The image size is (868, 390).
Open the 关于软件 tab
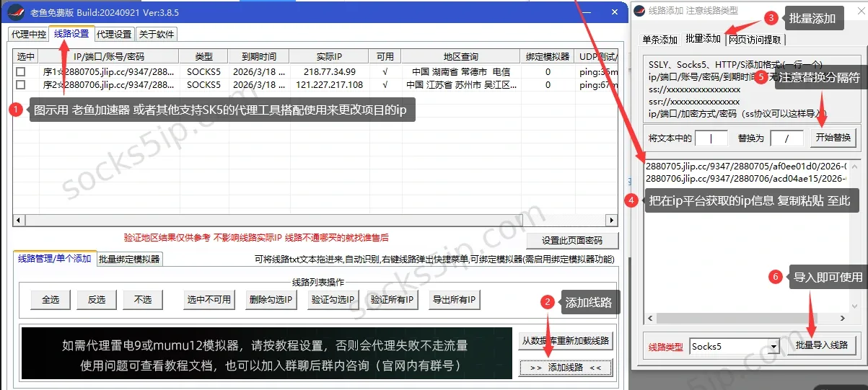pyautogui.click(x=156, y=35)
